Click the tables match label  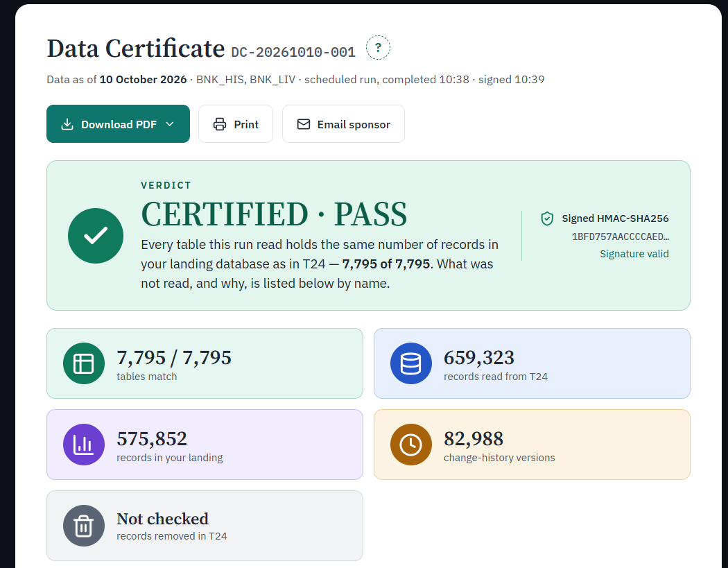coord(147,376)
